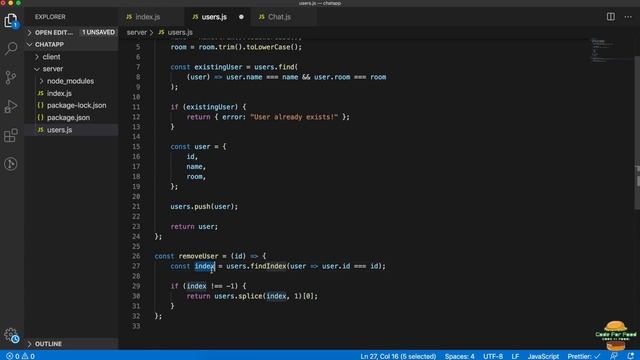Click line number 15 in gutter
The image size is (640, 360).
click(136, 147)
